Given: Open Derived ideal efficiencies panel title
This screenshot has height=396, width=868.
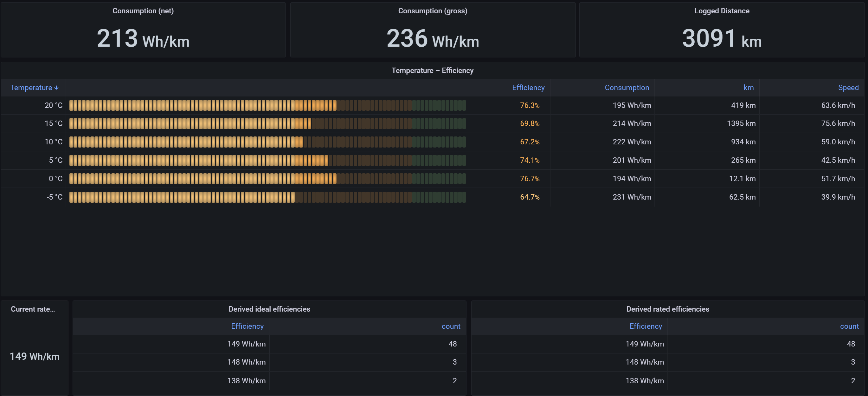Looking at the screenshot, I should (x=269, y=309).
